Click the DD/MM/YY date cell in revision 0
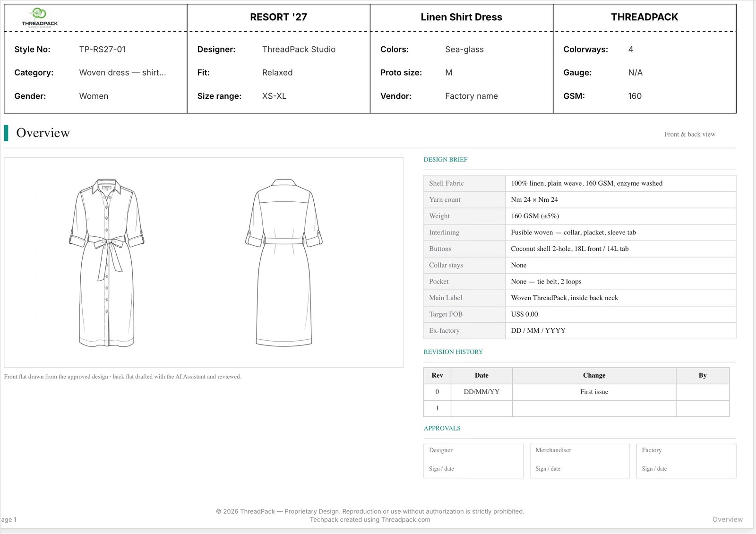The width and height of the screenshot is (756, 534). pyautogui.click(x=481, y=392)
